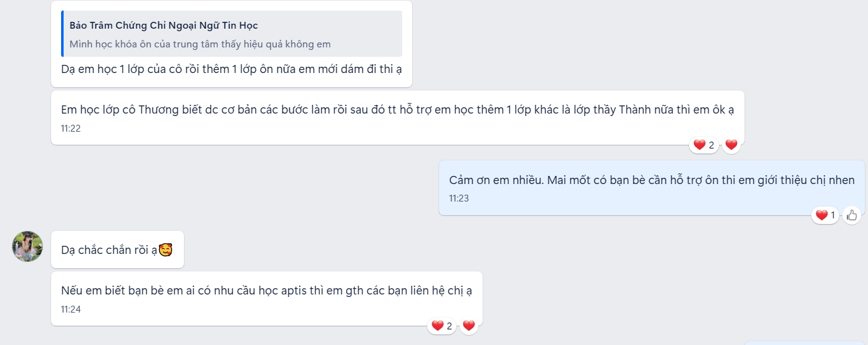Screen dimensions: 868x345
Task: Click the heart count "2" under the aptis message
Action: coord(443,326)
